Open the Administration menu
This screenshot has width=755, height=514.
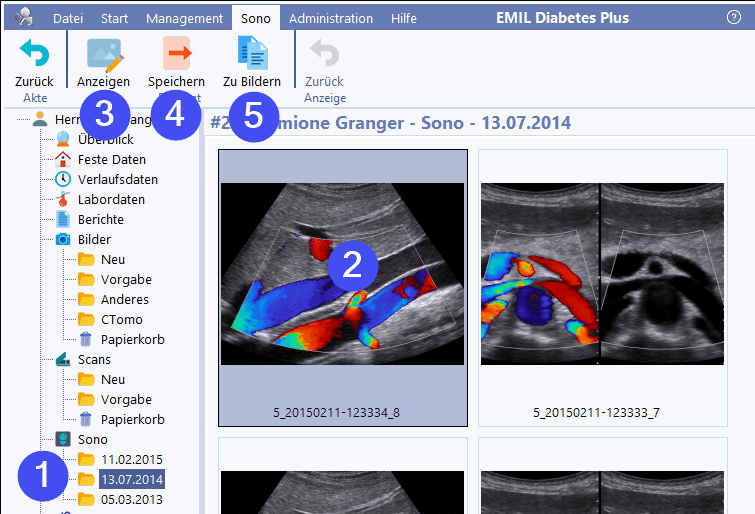[x=330, y=18]
